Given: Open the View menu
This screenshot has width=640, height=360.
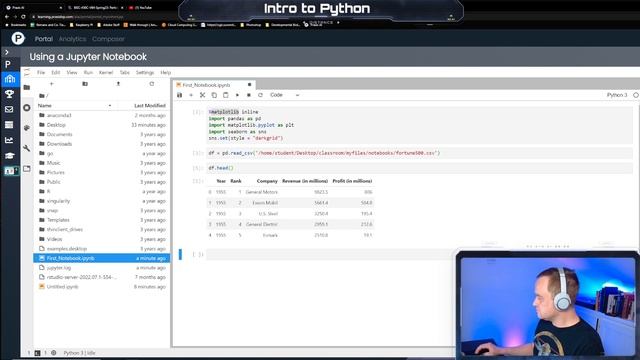Looking at the screenshot, I should (72, 72).
